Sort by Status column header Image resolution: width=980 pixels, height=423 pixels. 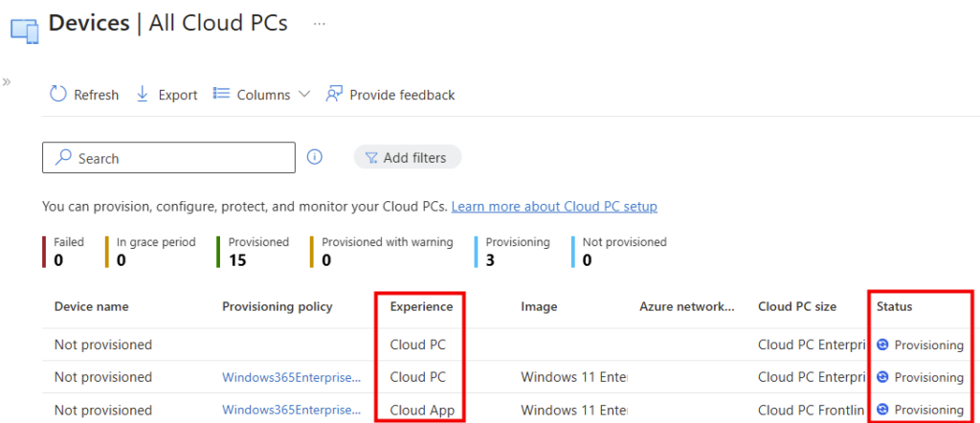[894, 306]
